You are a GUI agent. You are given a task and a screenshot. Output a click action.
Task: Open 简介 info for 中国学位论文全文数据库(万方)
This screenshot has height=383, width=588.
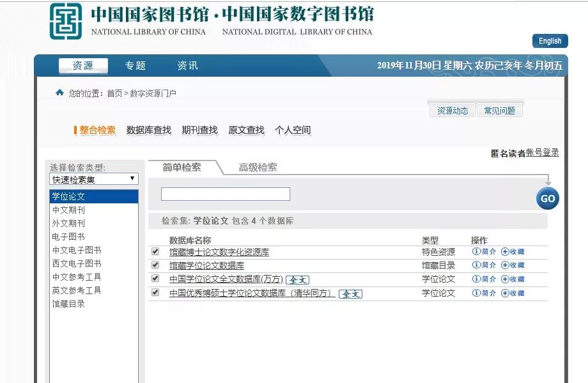(x=484, y=279)
